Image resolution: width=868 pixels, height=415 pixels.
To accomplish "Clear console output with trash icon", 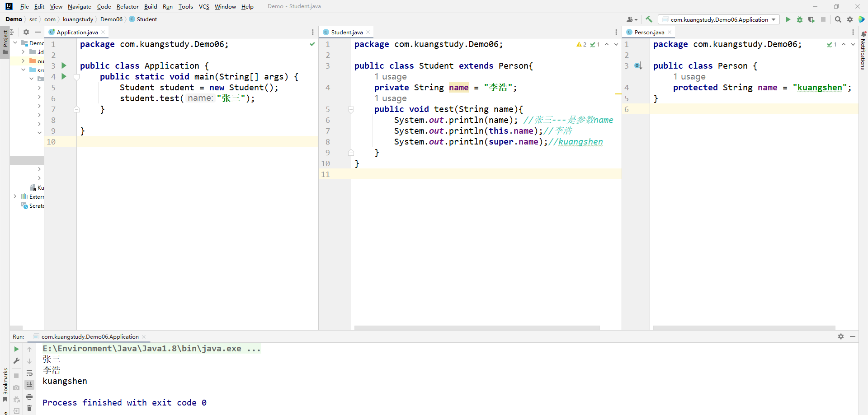I will point(29,408).
